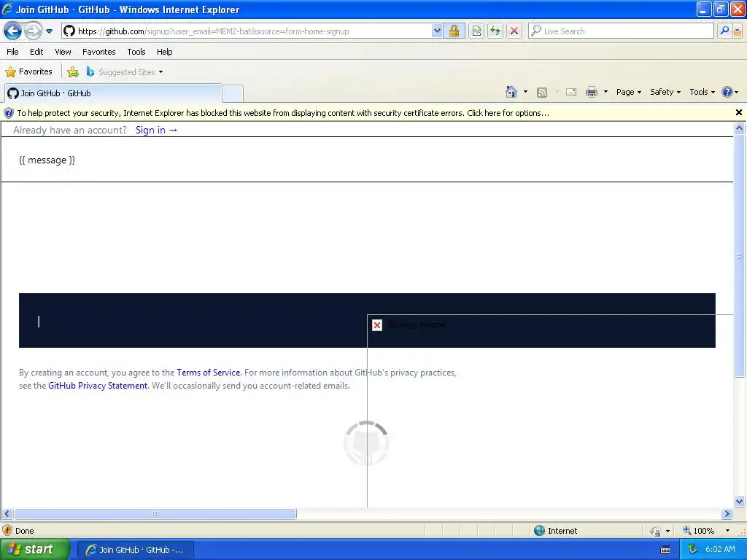Image resolution: width=747 pixels, height=560 pixels.
Task: Expand the address bar history dropdown
Action: (x=437, y=31)
